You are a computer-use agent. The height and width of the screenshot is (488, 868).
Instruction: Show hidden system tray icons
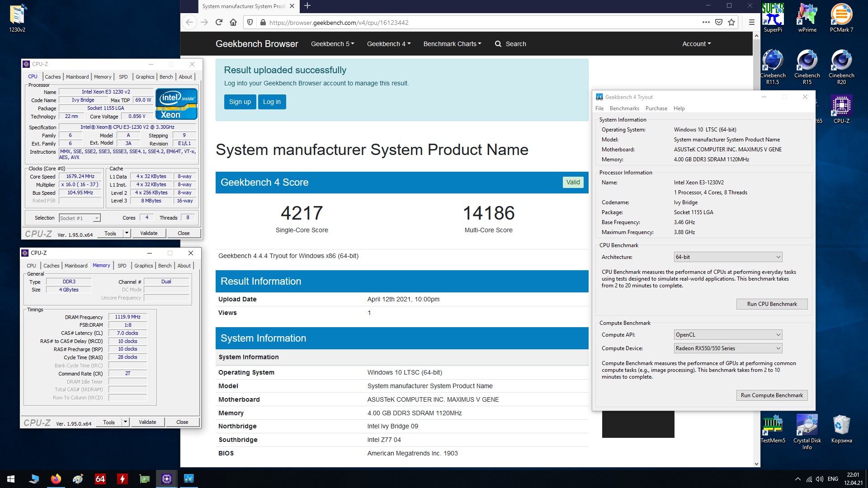click(797, 479)
